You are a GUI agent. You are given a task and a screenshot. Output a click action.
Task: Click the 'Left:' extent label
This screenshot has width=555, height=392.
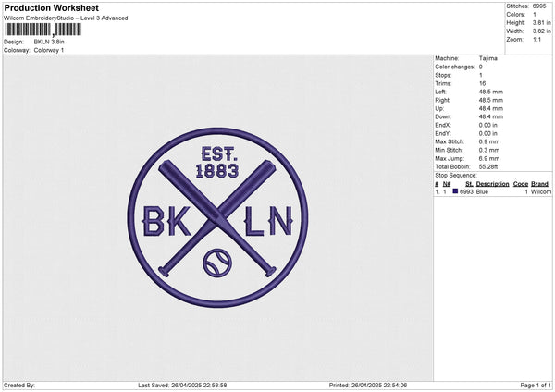[440, 92]
